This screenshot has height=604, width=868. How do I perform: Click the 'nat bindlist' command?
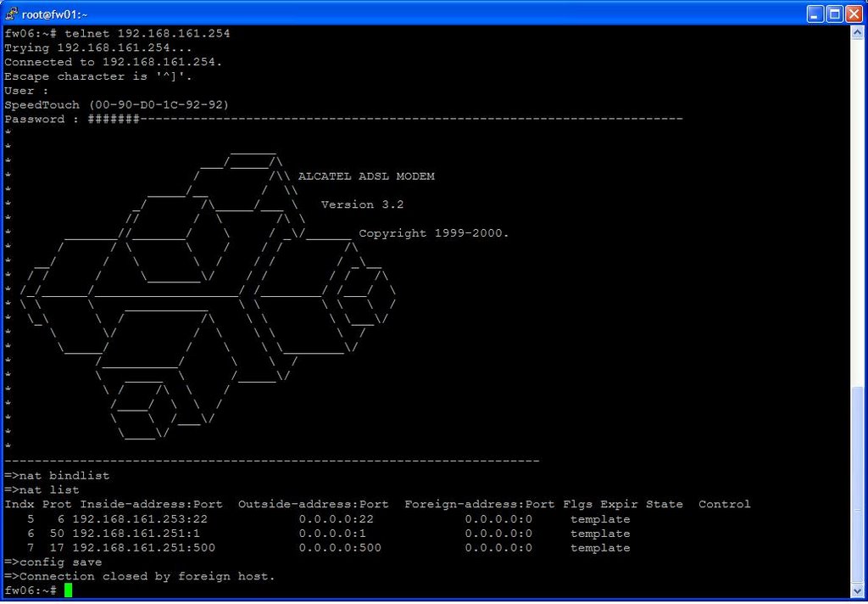[64, 475]
